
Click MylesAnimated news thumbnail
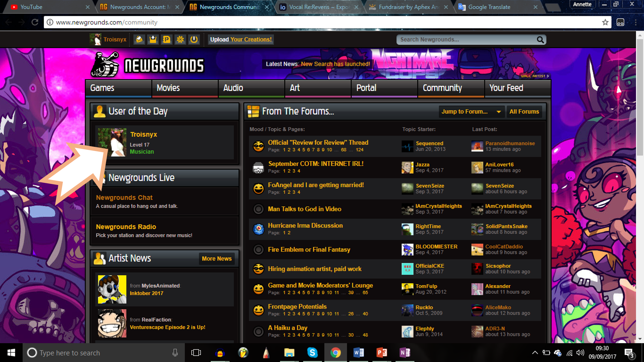112,289
